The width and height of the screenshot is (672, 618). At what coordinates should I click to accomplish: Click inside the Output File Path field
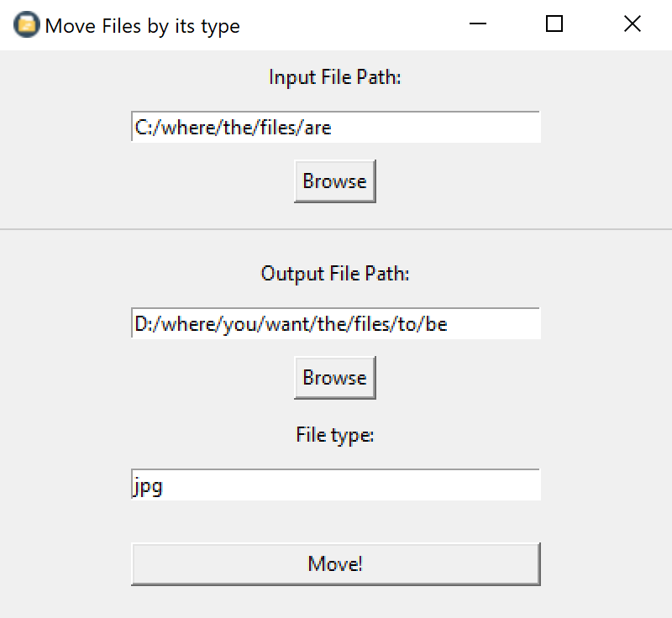[x=334, y=323]
